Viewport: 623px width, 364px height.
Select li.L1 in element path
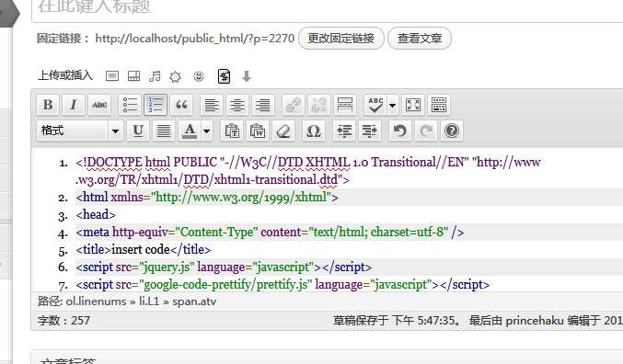[x=149, y=301]
